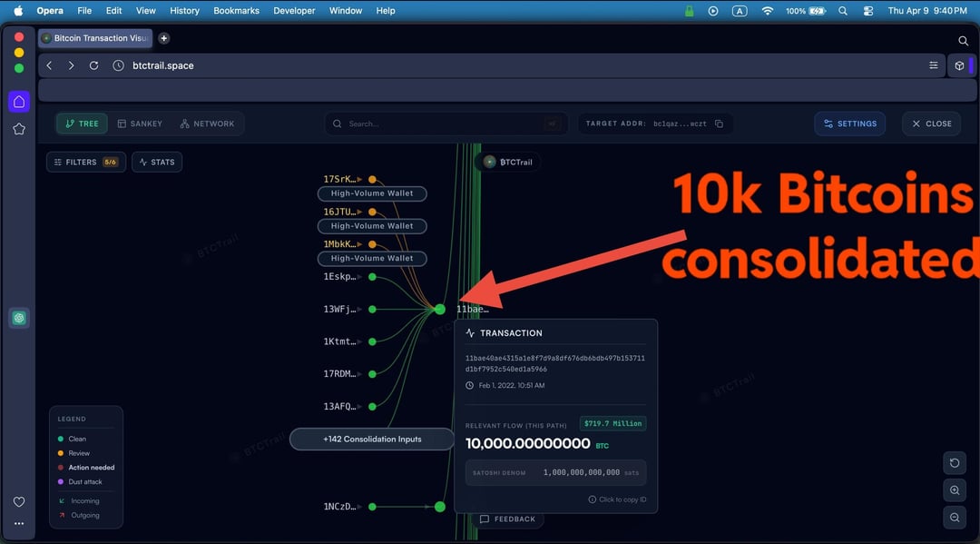Click the Opera sidebar home icon
Screen dimensions: 980x544
pyautogui.click(x=19, y=102)
